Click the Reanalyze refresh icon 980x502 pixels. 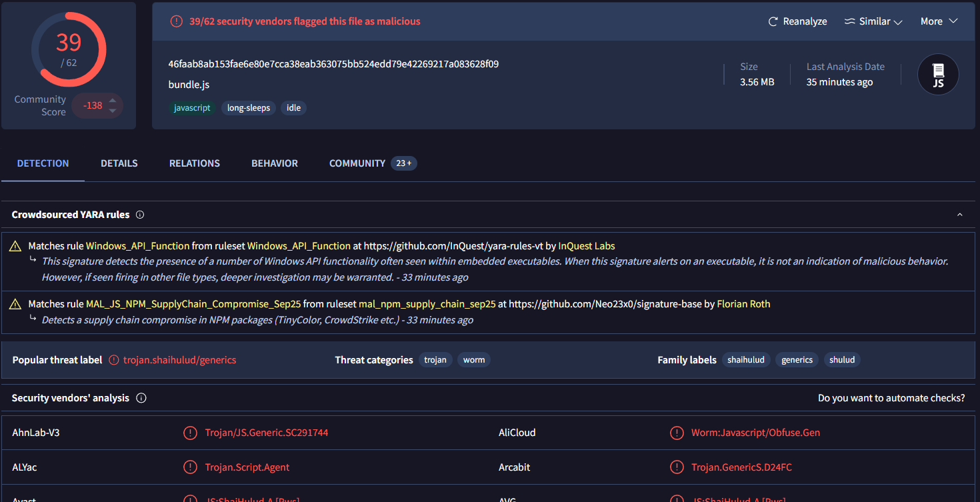point(773,21)
